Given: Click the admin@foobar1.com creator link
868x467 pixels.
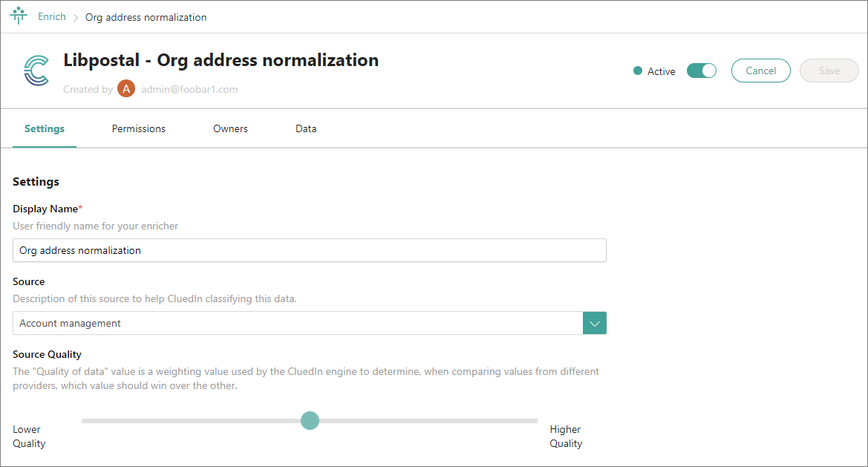Looking at the screenshot, I should click(189, 89).
